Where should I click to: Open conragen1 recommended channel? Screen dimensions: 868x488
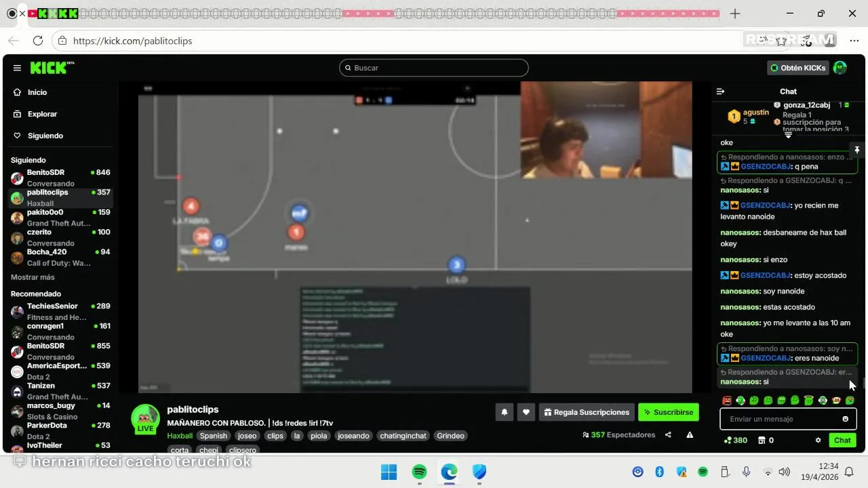60,331
